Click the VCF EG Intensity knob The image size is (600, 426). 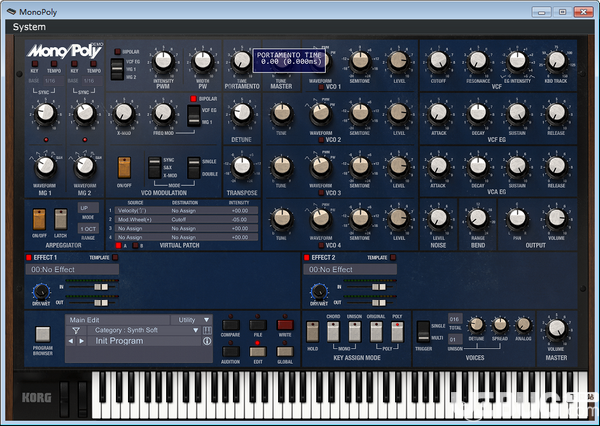point(517,61)
